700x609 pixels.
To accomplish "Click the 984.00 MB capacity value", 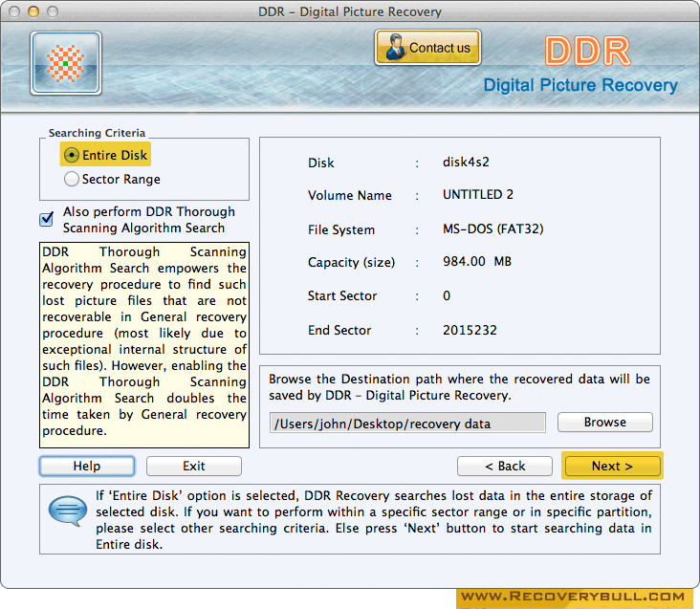I will click(x=477, y=261).
